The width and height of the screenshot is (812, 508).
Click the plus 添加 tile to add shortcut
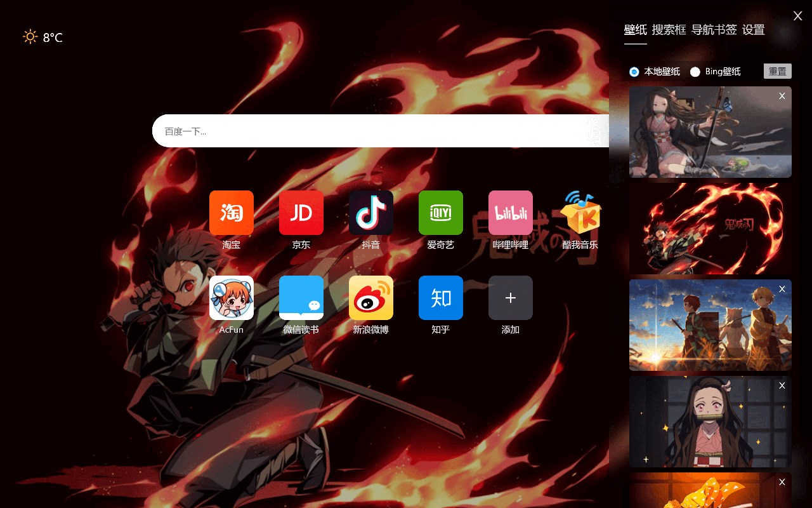pos(511,298)
